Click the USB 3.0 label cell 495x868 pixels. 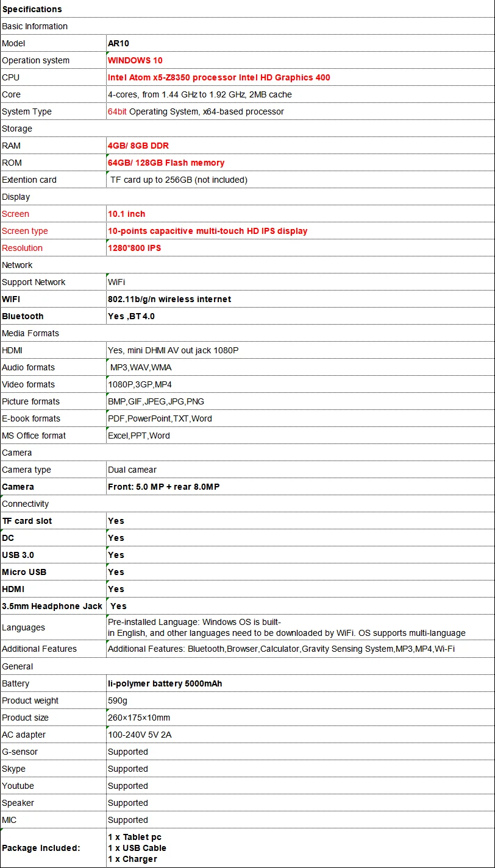[x=53, y=555]
